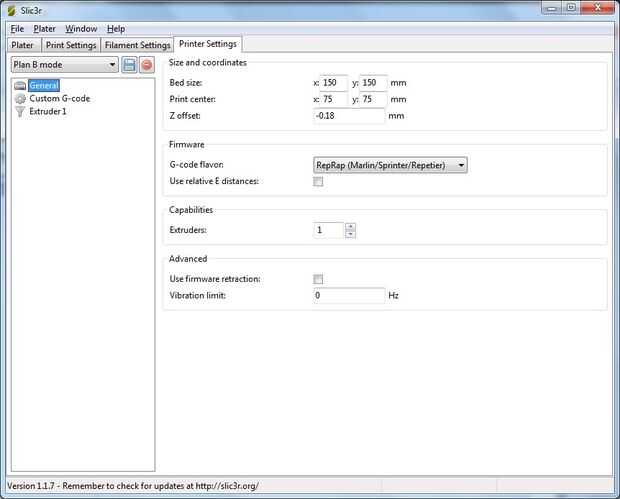Open Extruder 1 settings page

point(48,112)
